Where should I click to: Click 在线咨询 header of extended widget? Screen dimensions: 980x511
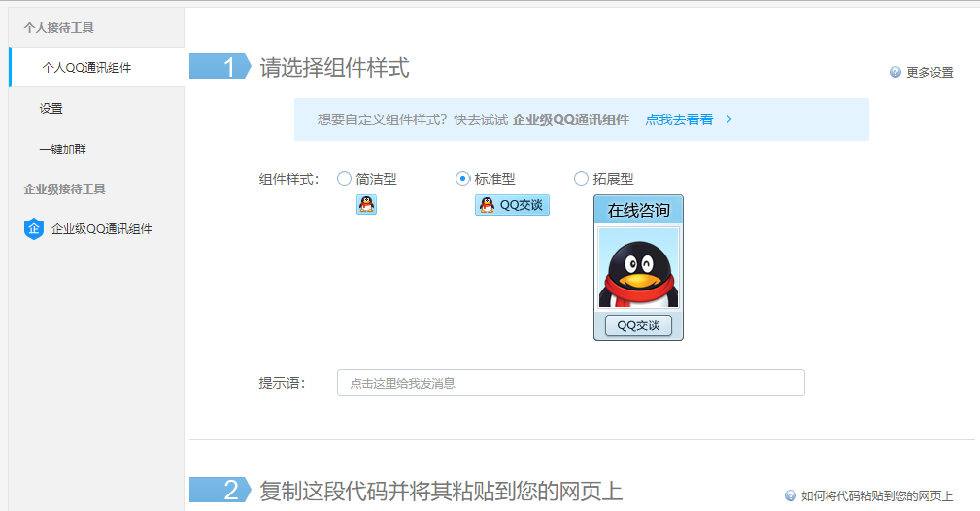click(638, 210)
